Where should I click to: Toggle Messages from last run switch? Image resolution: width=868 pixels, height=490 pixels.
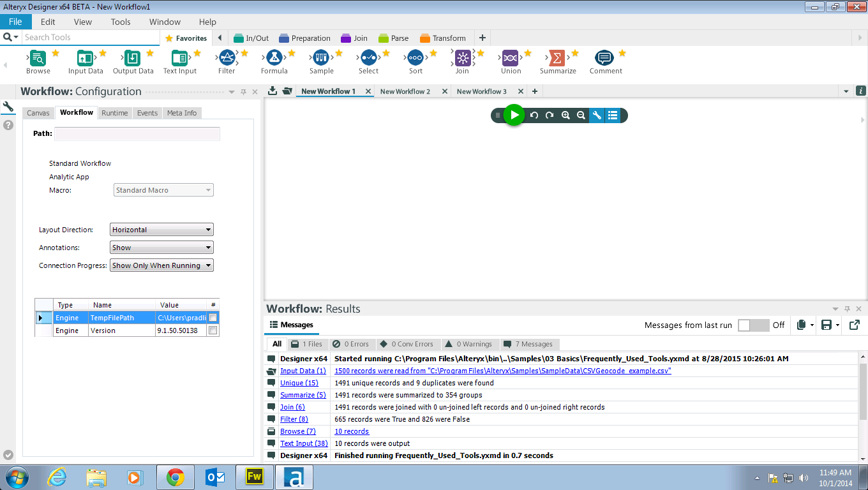tap(753, 325)
